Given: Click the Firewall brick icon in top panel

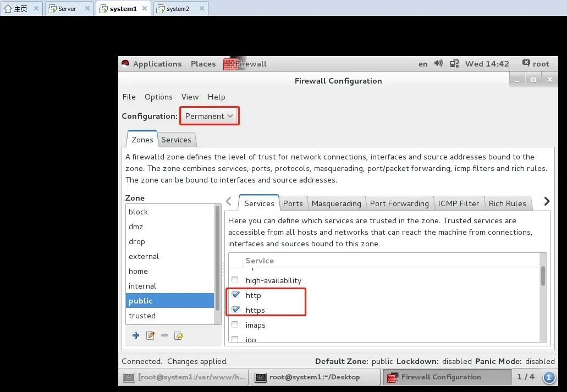Looking at the screenshot, I should (230, 64).
